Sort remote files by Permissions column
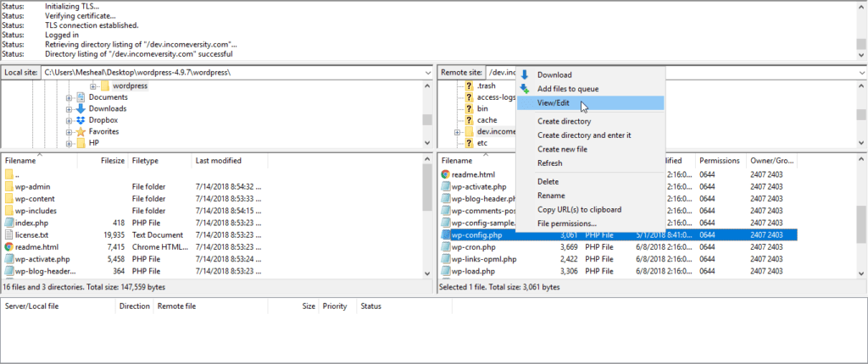The width and height of the screenshot is (868, 364). [x=719, y=160]
